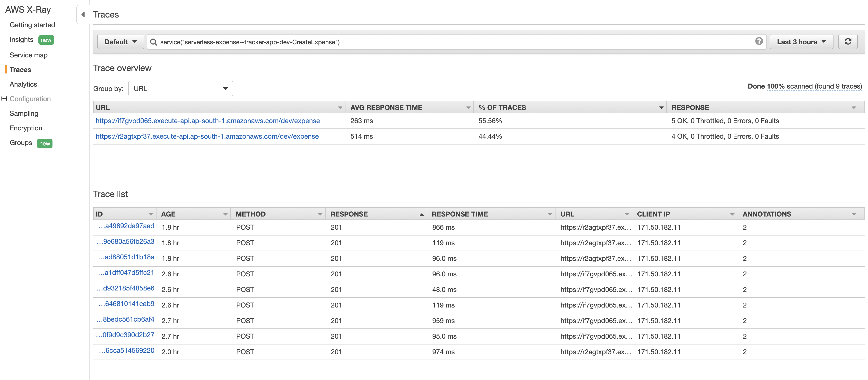Open the Service map page
Screen dimensions: 868x380
pos(29,55)
